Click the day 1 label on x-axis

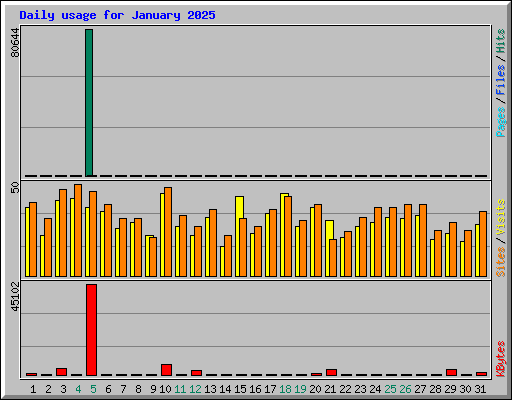pos(33,389)
